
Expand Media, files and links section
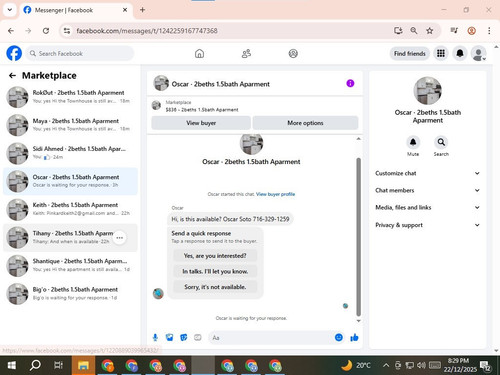(x=427, y=207)
